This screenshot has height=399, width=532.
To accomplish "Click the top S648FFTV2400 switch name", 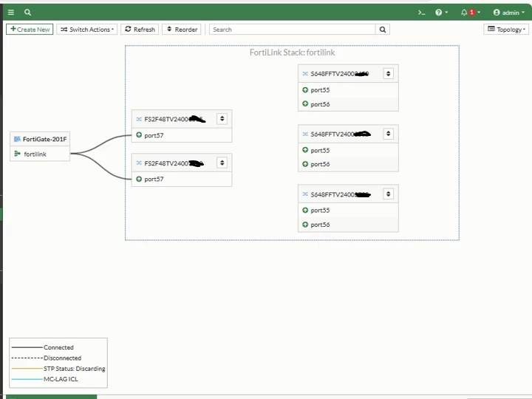I will (x=340, y=74).
